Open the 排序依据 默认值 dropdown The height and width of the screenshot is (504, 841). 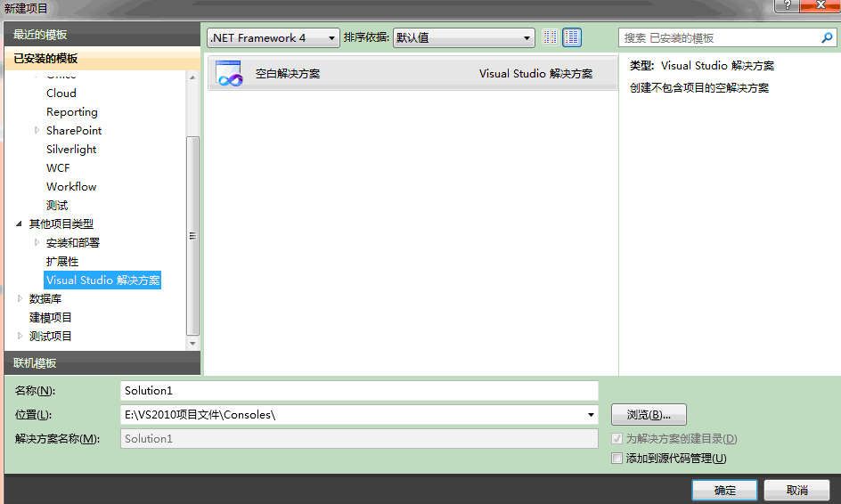coord(463,37)
